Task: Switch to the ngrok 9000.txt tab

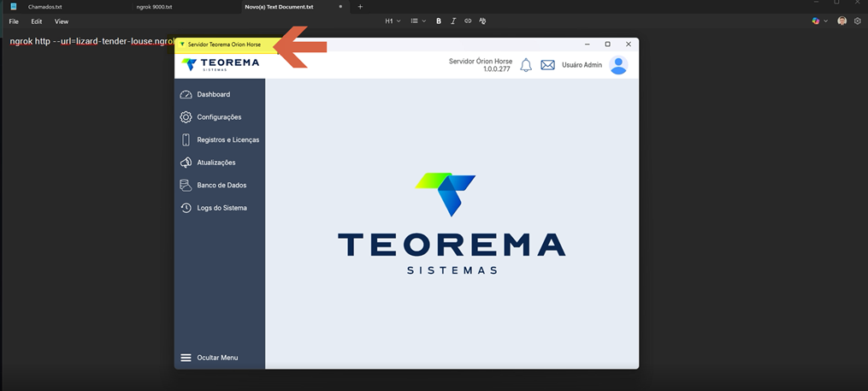Action: coord(155,7)
